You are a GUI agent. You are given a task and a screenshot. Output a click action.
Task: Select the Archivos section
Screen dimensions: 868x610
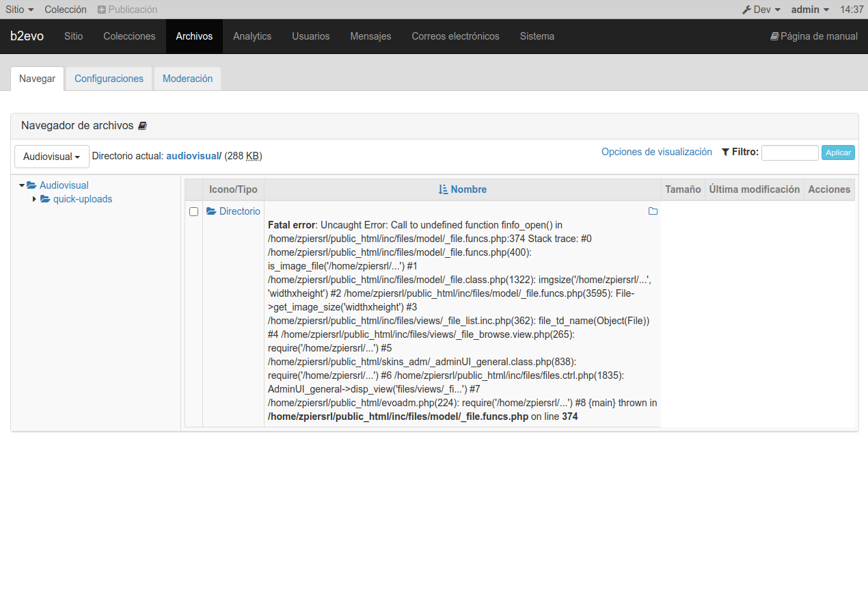coord(194,36)
